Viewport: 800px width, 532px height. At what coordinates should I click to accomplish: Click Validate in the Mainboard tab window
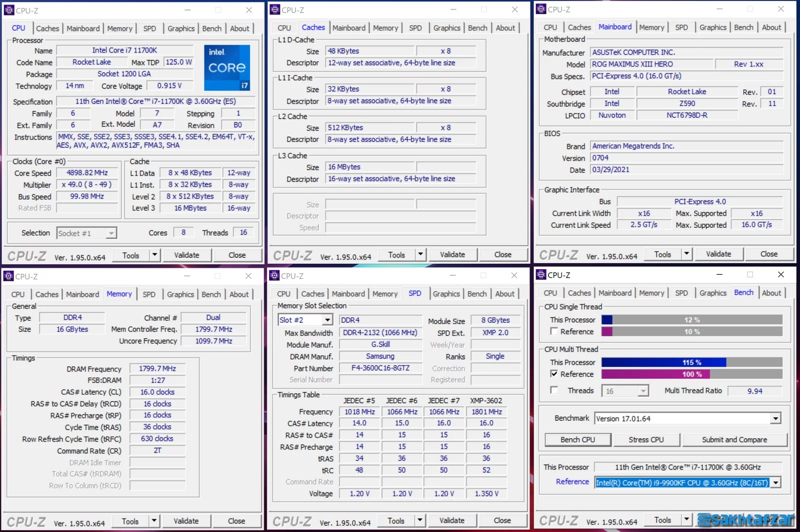(x=718, y=254)
